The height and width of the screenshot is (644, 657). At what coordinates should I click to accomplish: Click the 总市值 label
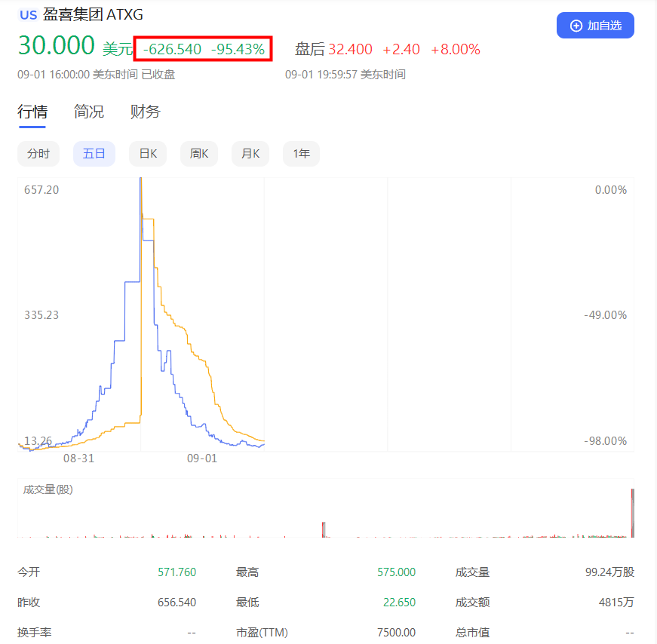click(473, 632)
